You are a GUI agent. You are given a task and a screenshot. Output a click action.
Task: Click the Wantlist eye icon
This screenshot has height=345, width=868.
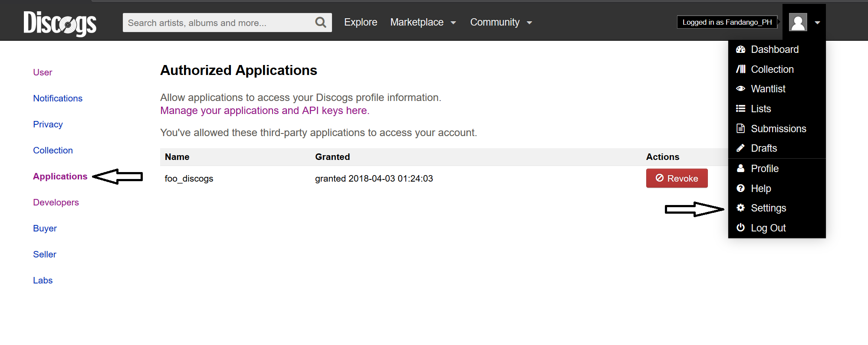coord(740,89)
